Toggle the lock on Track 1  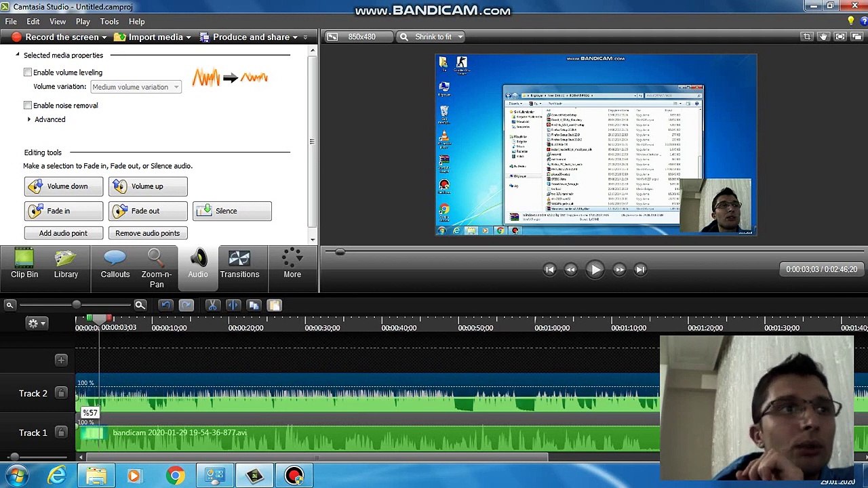pyautogui.click(x=61, y=432)
